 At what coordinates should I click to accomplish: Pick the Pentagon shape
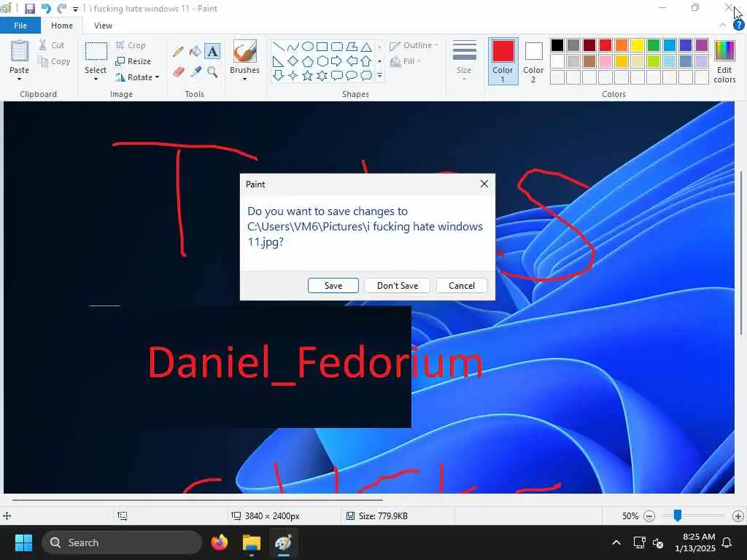[x=308, y=61]
